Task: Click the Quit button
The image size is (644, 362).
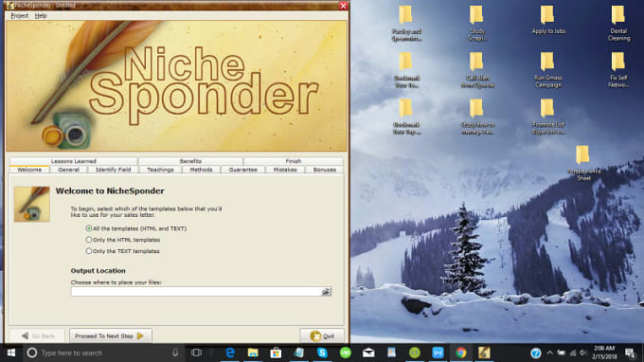Action: pyautogui.click(x=322, y=335)
